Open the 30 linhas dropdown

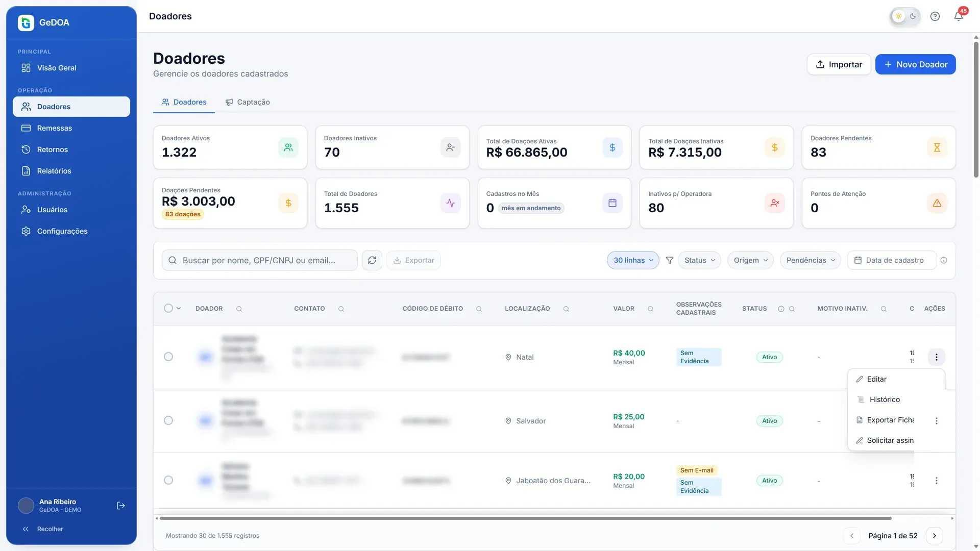click(633, 260)
